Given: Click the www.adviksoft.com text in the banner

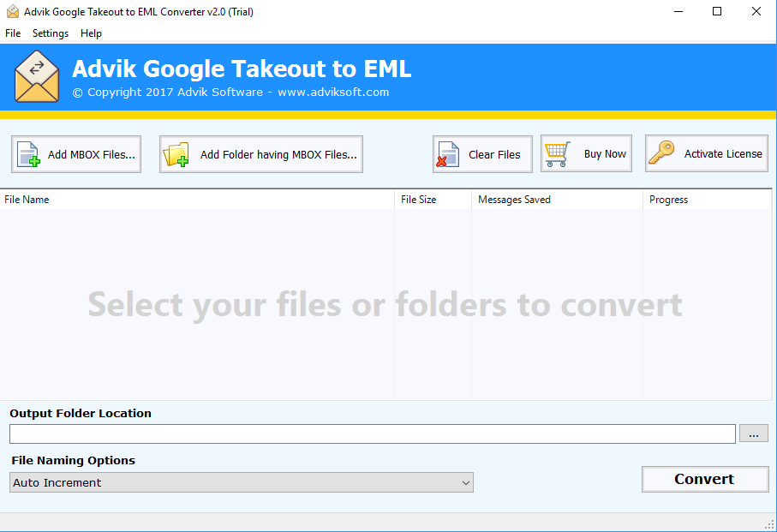Looking at the screenshot, I should [333, 93].
